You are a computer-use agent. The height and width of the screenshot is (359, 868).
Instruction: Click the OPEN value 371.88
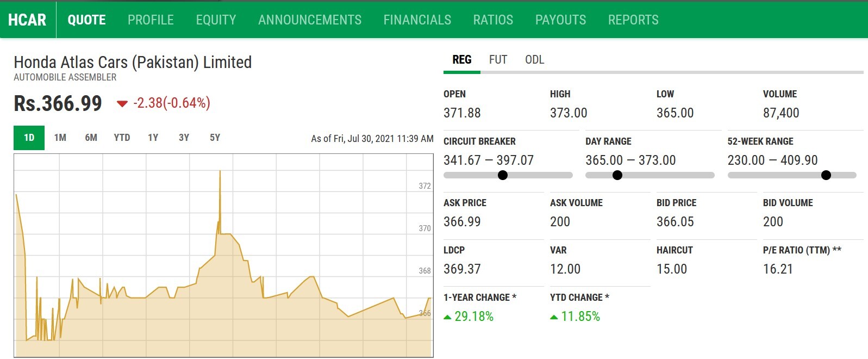click(x=462, y=113)
